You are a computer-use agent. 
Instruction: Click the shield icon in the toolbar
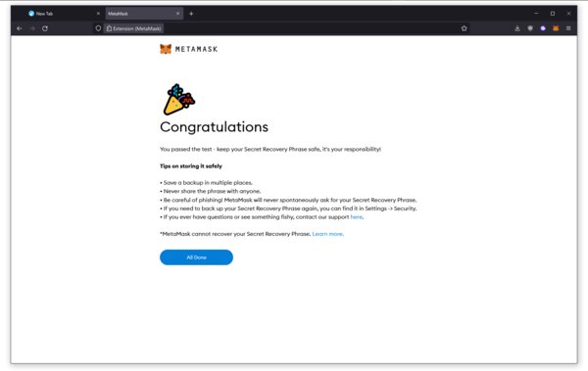coord(530,28)
